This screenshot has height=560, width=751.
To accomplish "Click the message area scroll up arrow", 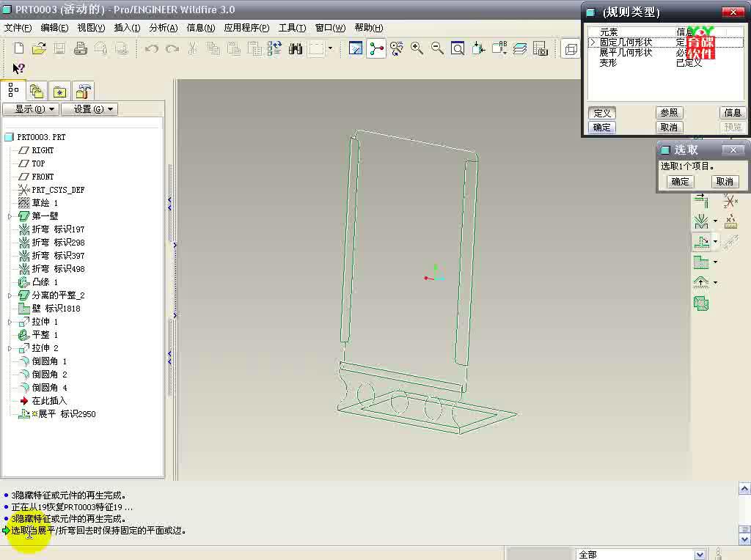I will 744,489.
